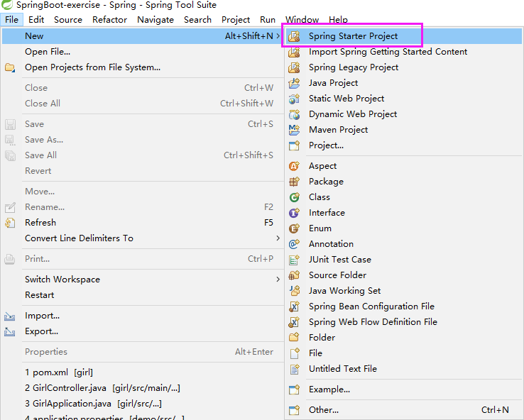This screenshot has width=524, height=420.
Task: Click the Spring Bean Configuration File icon
Action: point(294,306)
